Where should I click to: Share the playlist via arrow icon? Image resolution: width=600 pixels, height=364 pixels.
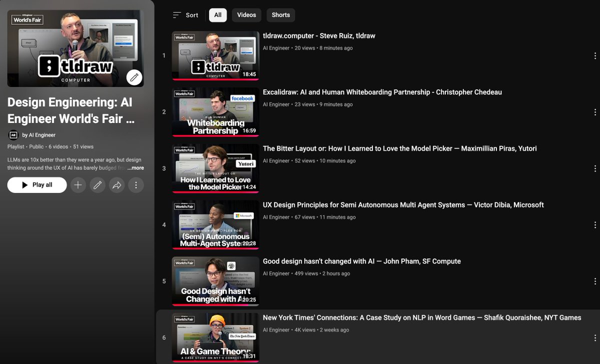click(x=117, y=185)
